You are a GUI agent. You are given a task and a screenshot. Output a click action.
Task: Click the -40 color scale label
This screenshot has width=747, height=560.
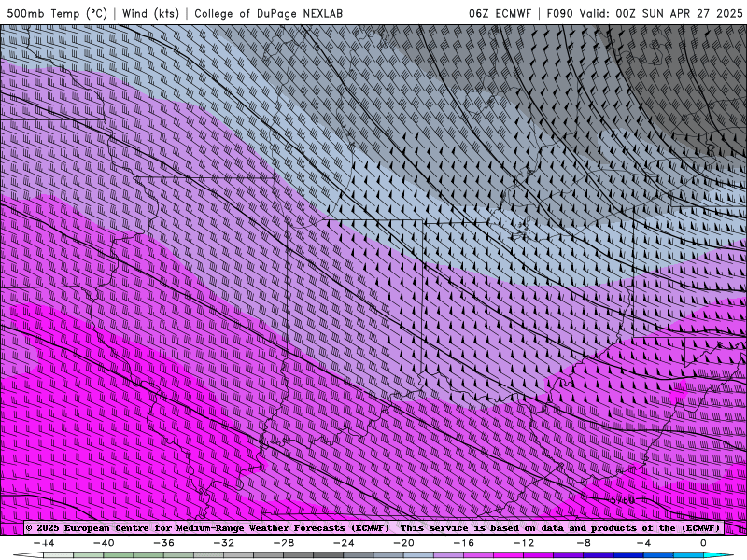pyautogui.click(x=104, y=543)
